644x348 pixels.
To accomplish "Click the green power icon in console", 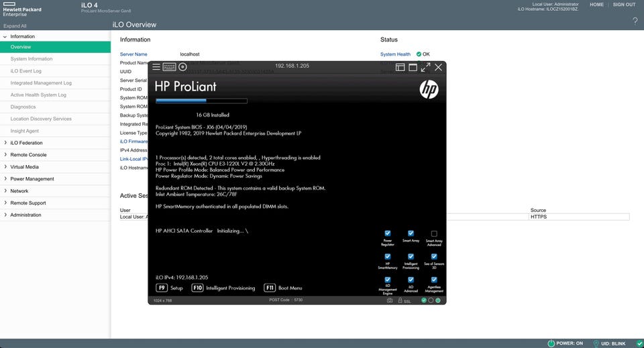I will tap(438, 300).
